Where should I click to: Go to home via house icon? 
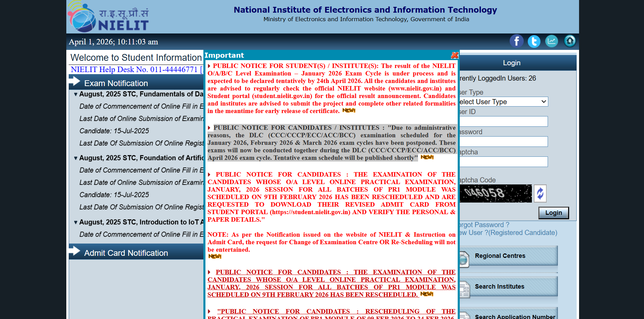569,41
